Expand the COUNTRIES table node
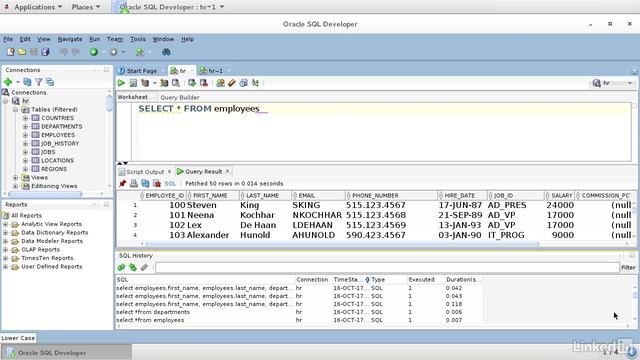640x360 pixels. 25,118
